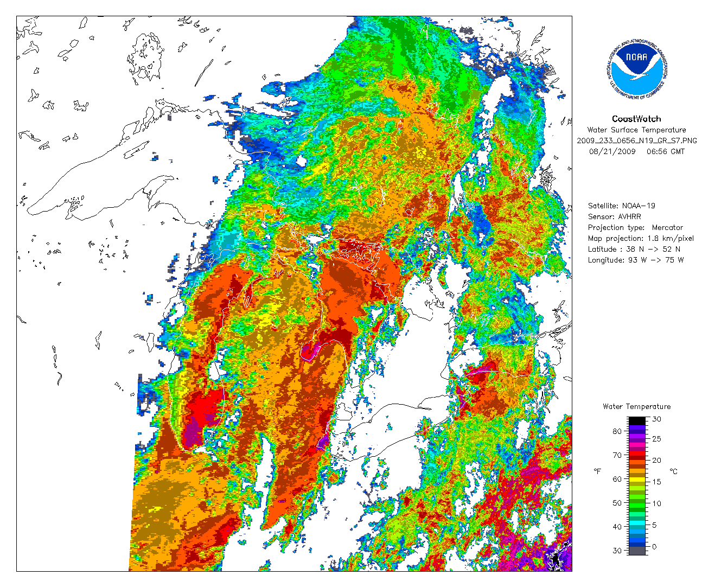Click the 'Longitude: 93 W -> 75 W' line
702x588 pixels.
(636, 260)
